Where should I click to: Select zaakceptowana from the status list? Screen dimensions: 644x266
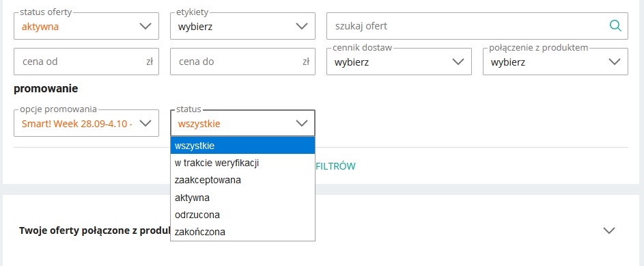[242, 180]
